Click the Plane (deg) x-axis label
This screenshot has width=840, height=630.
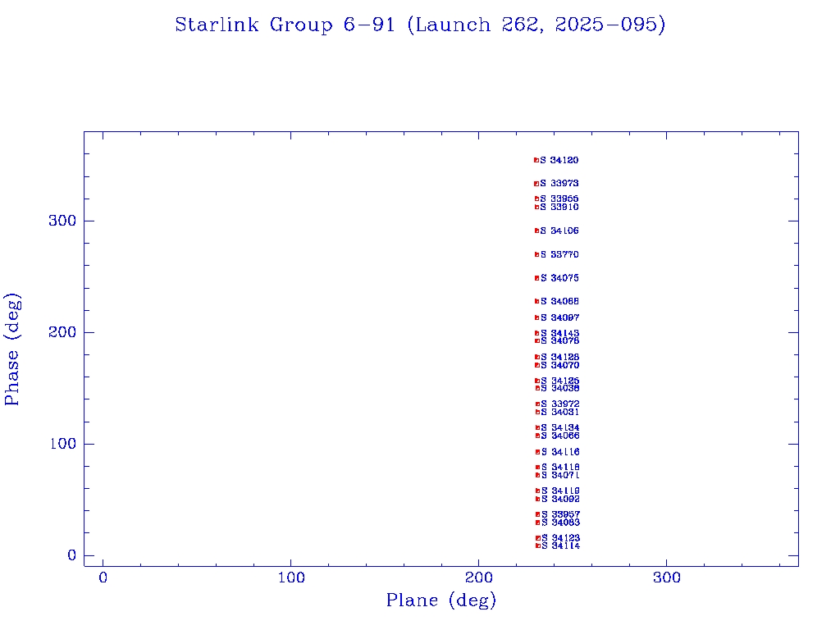[441, 600]
